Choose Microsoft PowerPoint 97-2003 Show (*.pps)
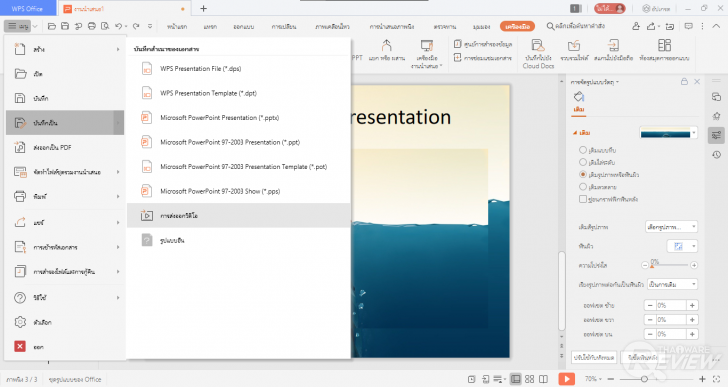 coord(239,191)
